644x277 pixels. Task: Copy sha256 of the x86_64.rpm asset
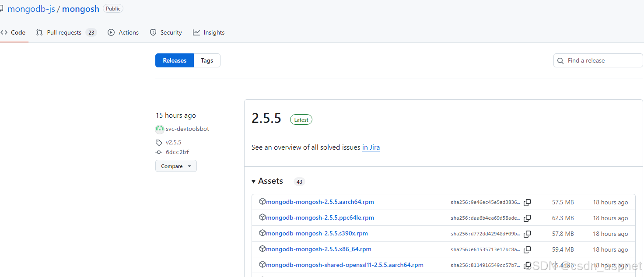pyautogui.click(x=528, y=249)
